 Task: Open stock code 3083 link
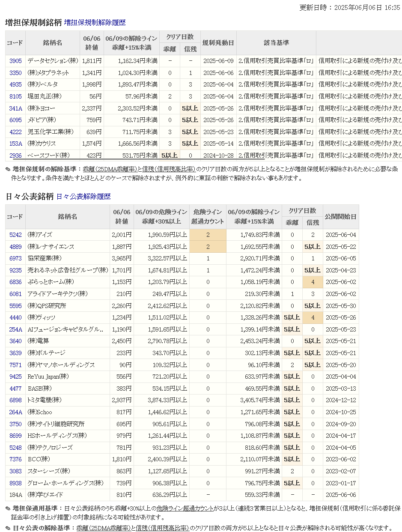point(15,471)
